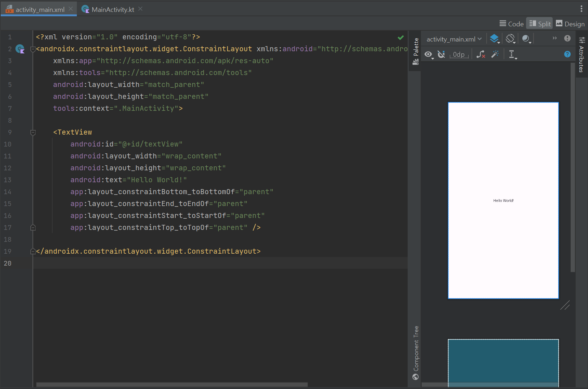Open the Select Design Surface layers dropdown
The height and width of the screenshot is (389, 588).
click(495, 39)
